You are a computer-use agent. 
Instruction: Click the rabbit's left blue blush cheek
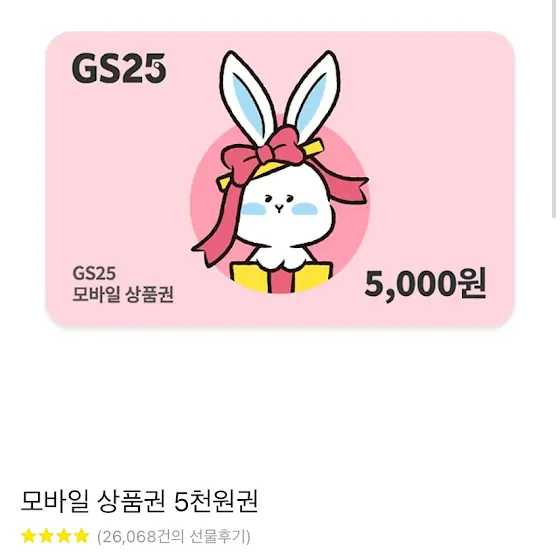tap(253, 209)
